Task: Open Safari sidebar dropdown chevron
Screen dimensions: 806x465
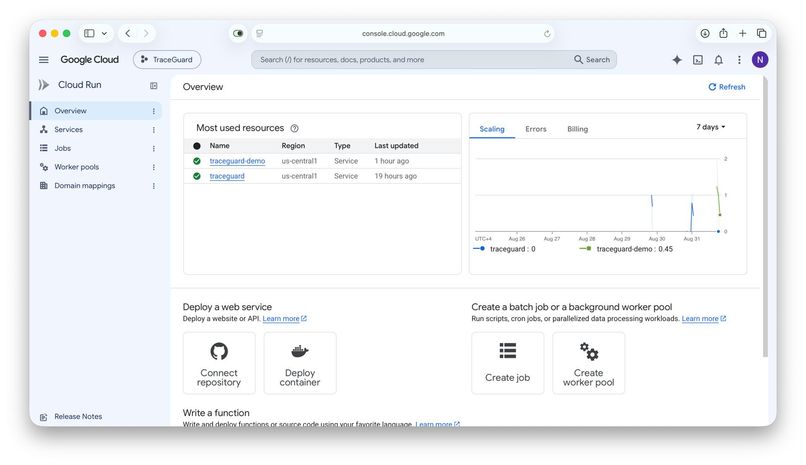Action: pyautogui.click(x=104, y=33)
